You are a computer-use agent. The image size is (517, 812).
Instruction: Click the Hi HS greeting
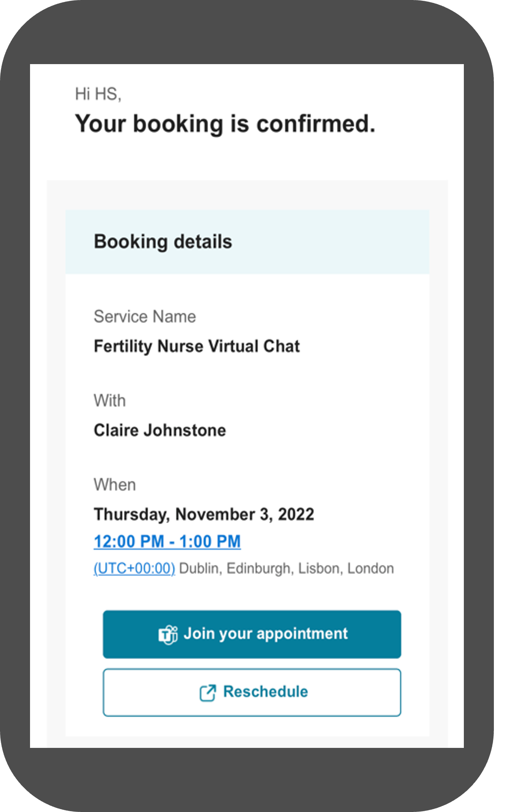(x=98, y=94)
